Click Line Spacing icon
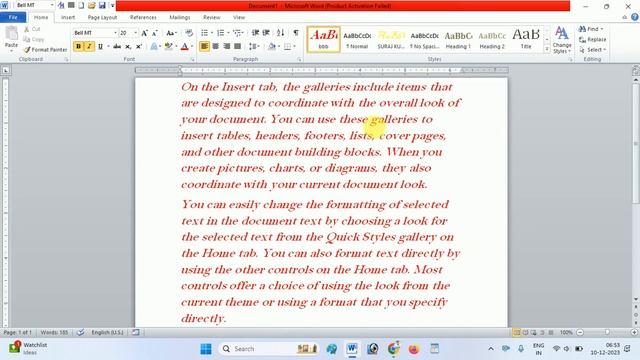The width and height of the screenshot is (640, 360). [x=253, y=47]
